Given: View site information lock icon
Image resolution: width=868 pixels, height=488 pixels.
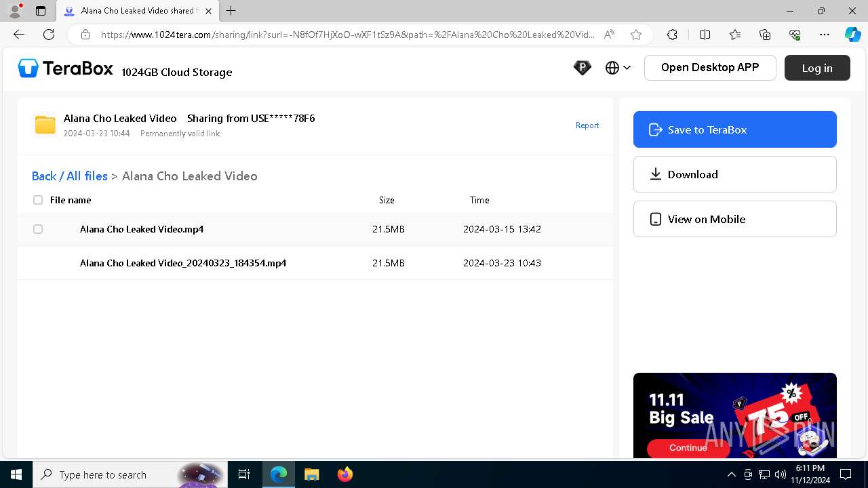Looking at the screenshot, I should [x=85, y=35].
